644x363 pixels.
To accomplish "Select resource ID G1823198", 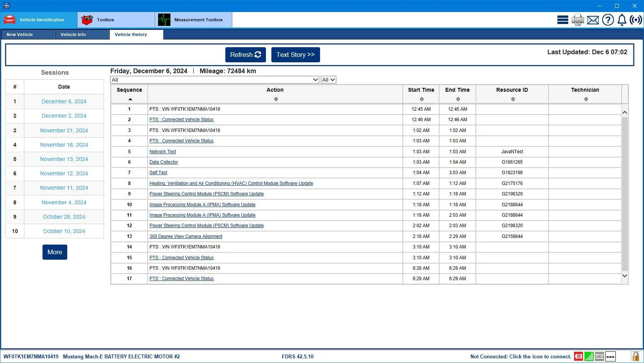I will (x=512, y=173).
